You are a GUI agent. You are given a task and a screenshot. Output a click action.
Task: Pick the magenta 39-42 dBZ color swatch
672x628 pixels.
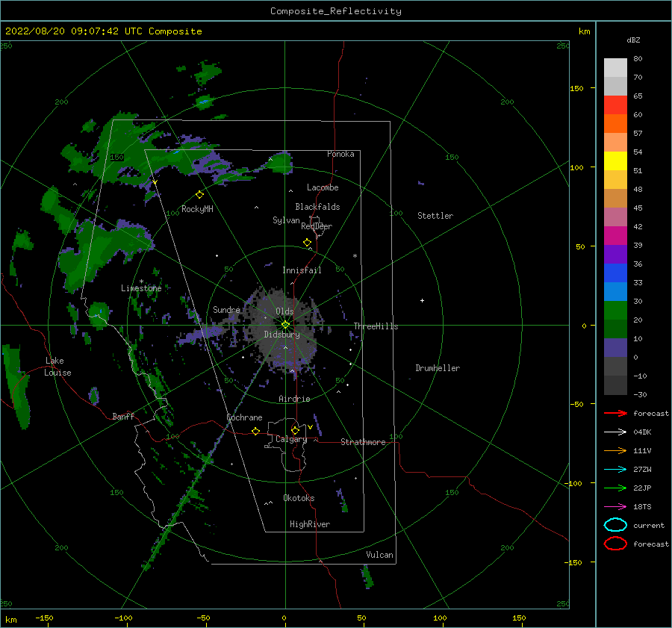click(x=615, y=236)
